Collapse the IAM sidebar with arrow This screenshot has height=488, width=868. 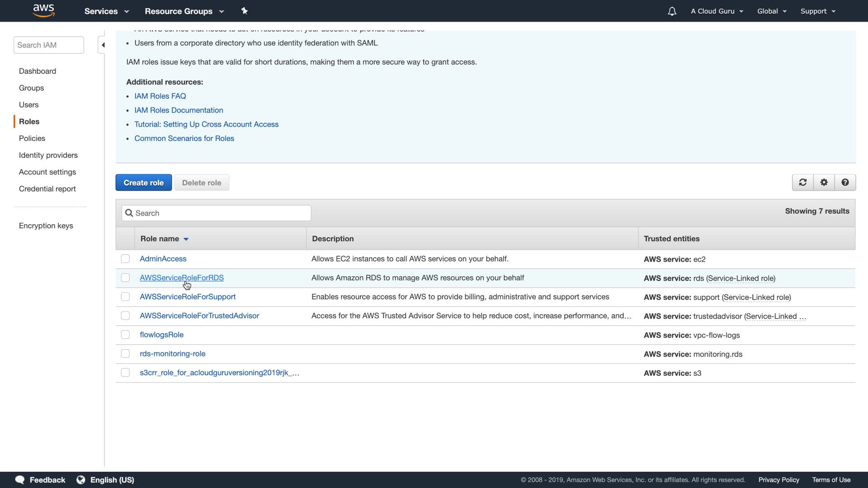click(x=103, y=45)
